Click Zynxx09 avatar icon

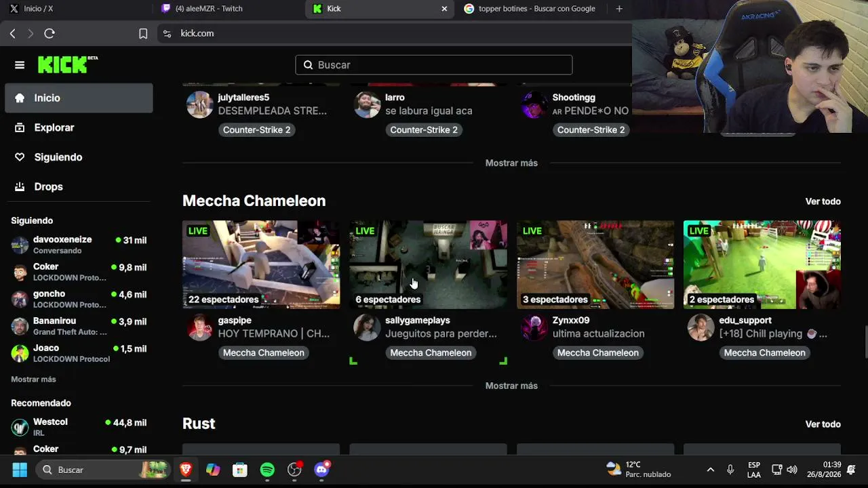(534, 328)
